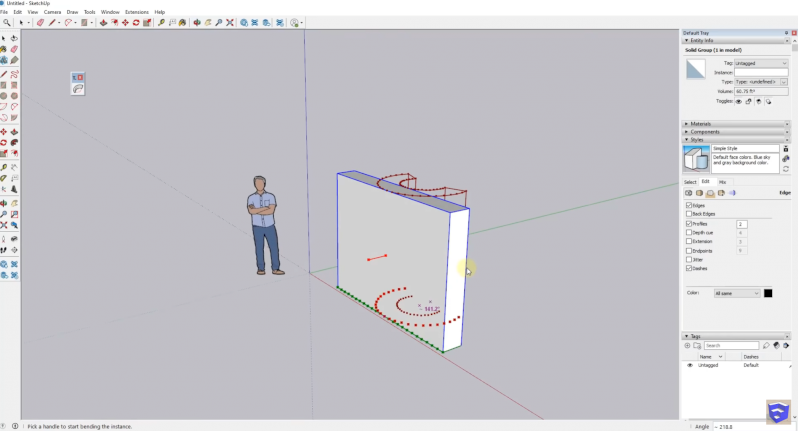Click the black edge color swatch
Viewport: 800px width, 431px height.
768,293
